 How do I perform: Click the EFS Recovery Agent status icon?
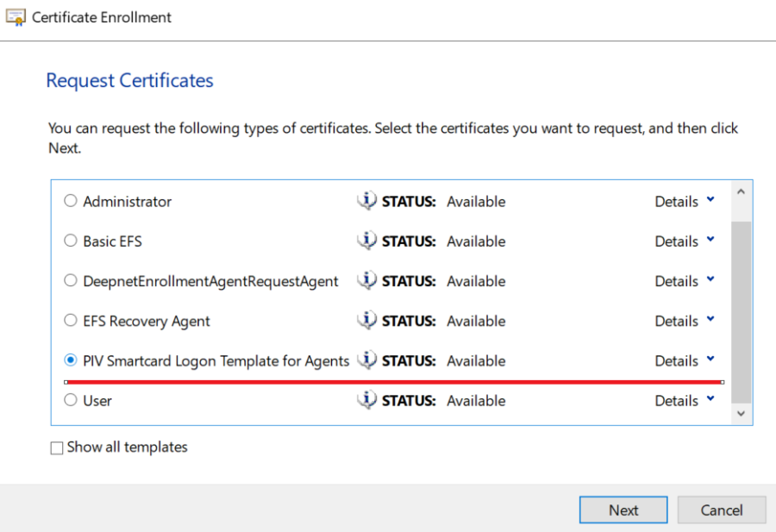tap(366, 321)
